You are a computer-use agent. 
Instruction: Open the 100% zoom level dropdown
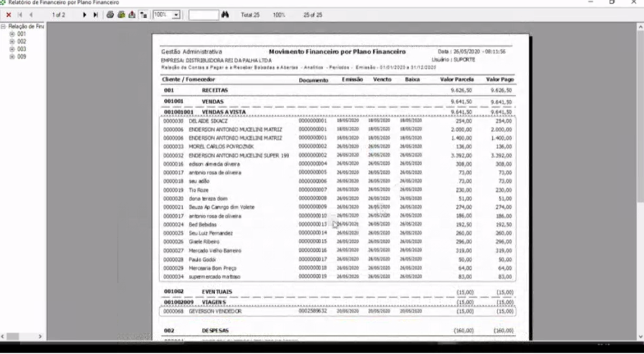point(176,15)
